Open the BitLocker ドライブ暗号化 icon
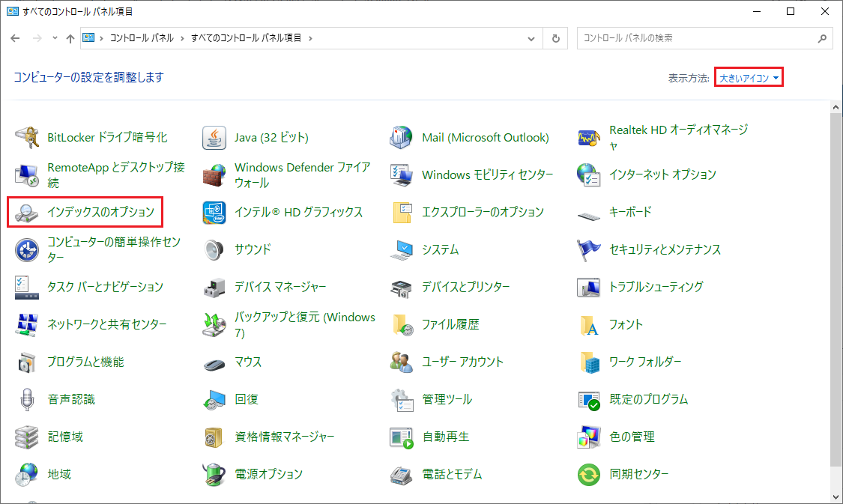 coord(27,138)
